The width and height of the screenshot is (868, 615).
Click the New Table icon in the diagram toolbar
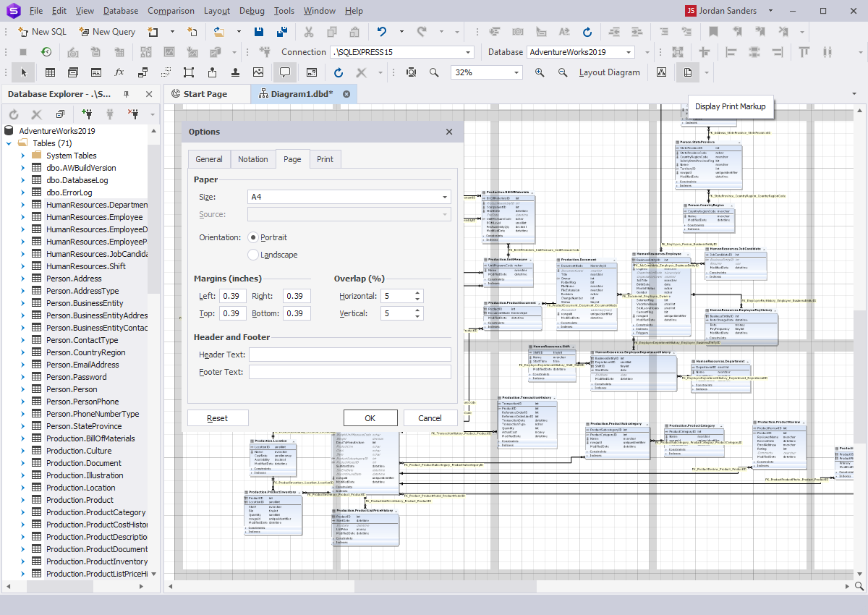click(x=51, y=72)
